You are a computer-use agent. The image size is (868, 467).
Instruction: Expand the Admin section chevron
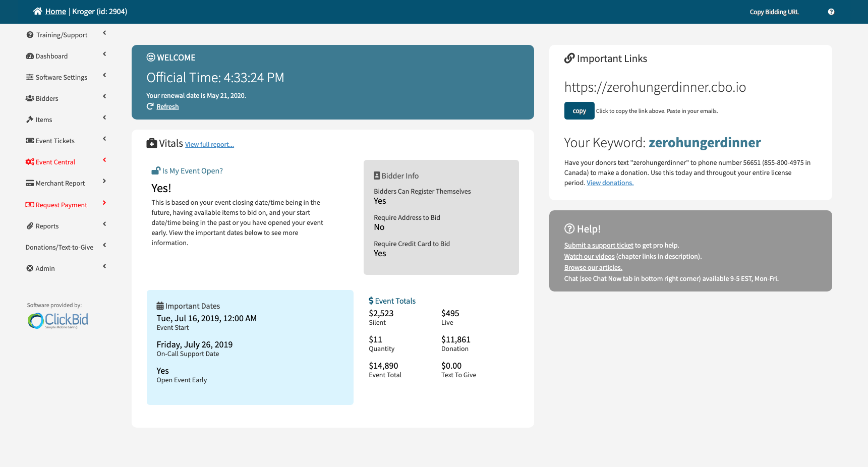pyautogui.click(x=104, y=266)
